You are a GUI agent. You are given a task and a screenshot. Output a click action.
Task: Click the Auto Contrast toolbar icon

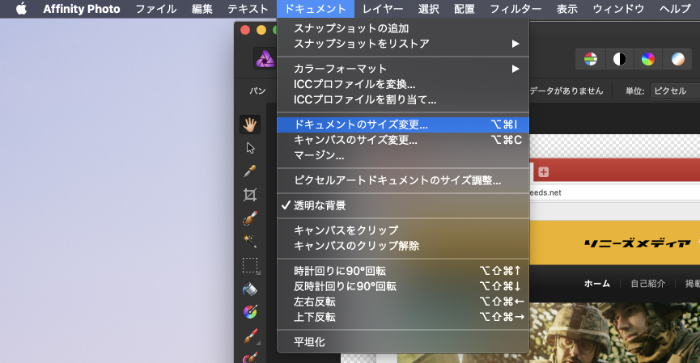point(619,59)
